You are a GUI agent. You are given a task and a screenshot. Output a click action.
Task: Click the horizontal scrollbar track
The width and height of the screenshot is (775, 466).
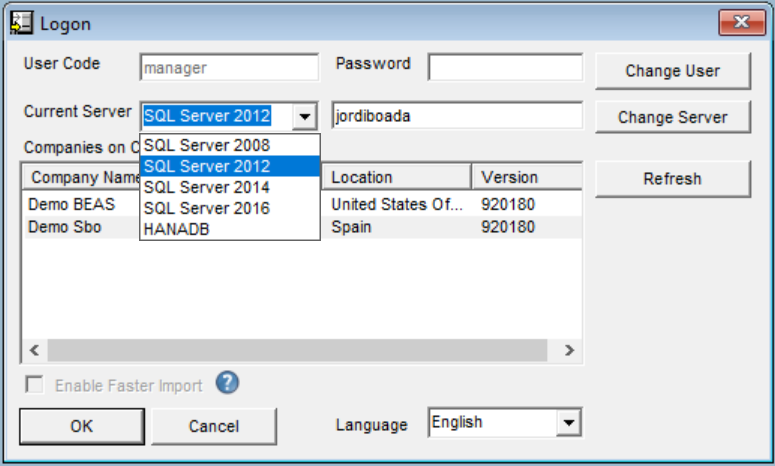[x=298, y=350]
